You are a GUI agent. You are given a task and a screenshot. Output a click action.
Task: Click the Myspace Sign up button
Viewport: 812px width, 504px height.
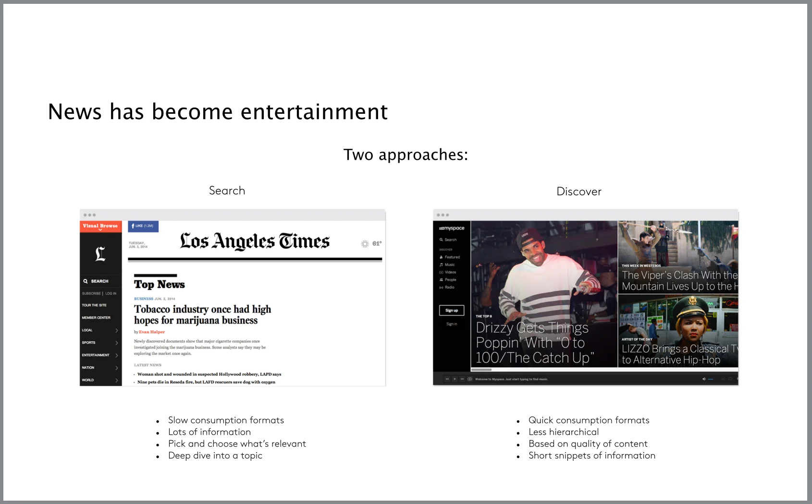tap(452, 311)
